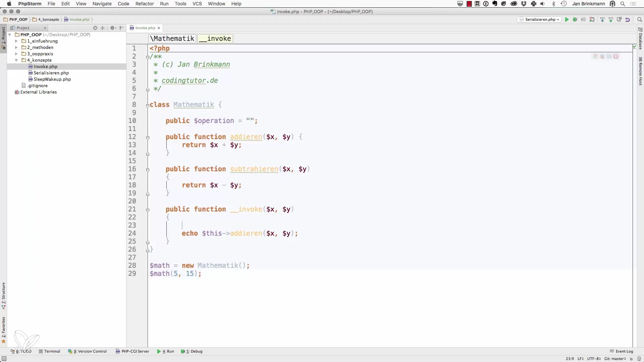Toggle the Structure side tab
This screenshot has width=644, height=362.
(3, 296)
